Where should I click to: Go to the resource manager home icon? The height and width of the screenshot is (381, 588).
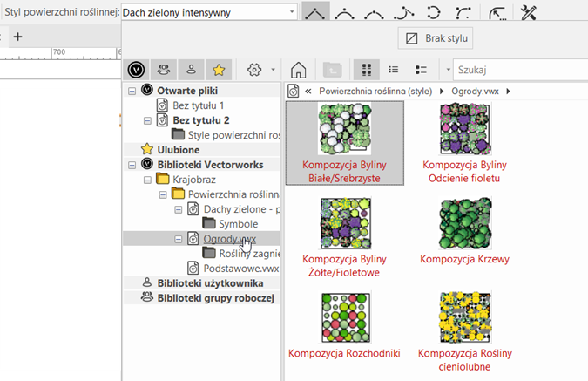click(x=298, y=70)
